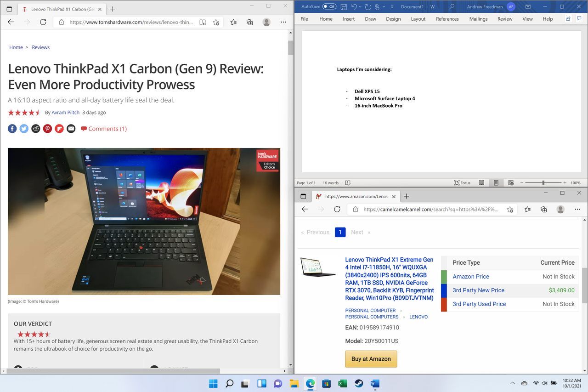Open Lenovo ThinkPad X1 Extreme product link
Screen dimensions: 588x392
(390, 279)
